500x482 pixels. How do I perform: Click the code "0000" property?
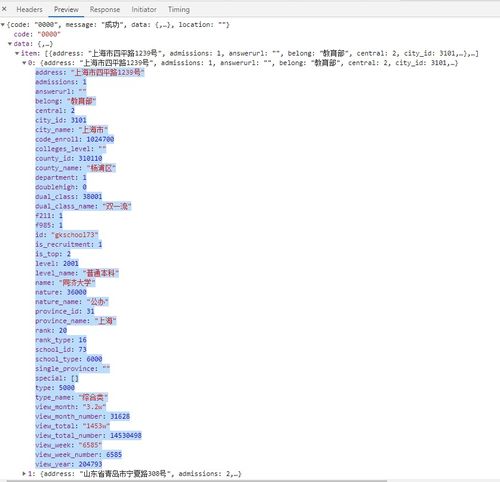pos(37,34)
